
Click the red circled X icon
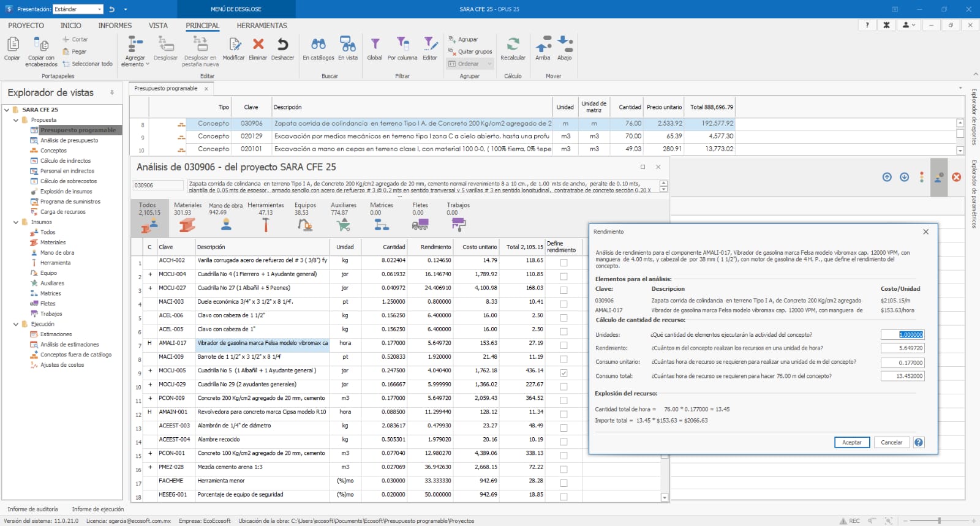point(956,177)
